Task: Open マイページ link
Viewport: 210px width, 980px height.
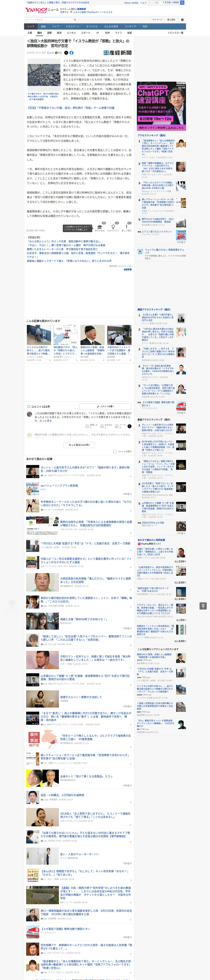Action: [x=157, y=20]
